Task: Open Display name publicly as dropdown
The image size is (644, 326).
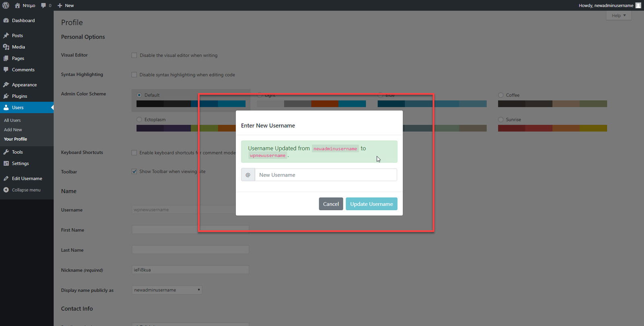Action: point(167,290)
